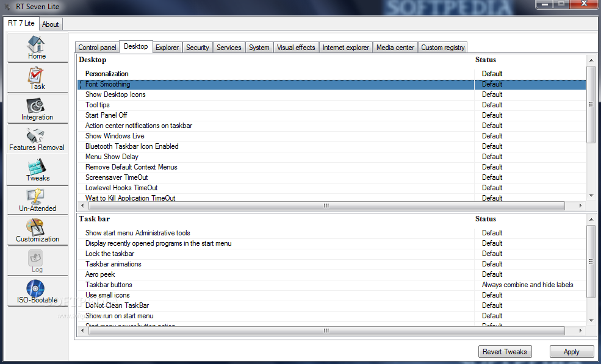The height and width of the screenshot is (364, 601).
Task: Click Task bar list vertical scrollbar up arrow
Action: tap(591, 219)
